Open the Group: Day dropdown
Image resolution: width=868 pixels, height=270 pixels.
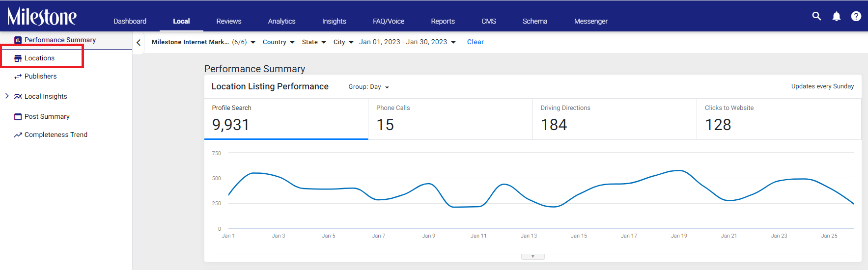pos(369,87)
